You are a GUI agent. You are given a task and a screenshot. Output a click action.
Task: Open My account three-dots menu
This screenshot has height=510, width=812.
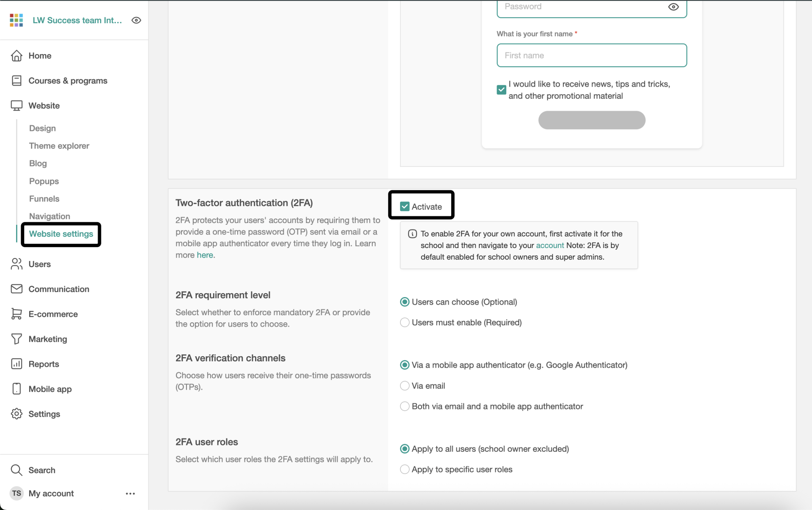130,493
